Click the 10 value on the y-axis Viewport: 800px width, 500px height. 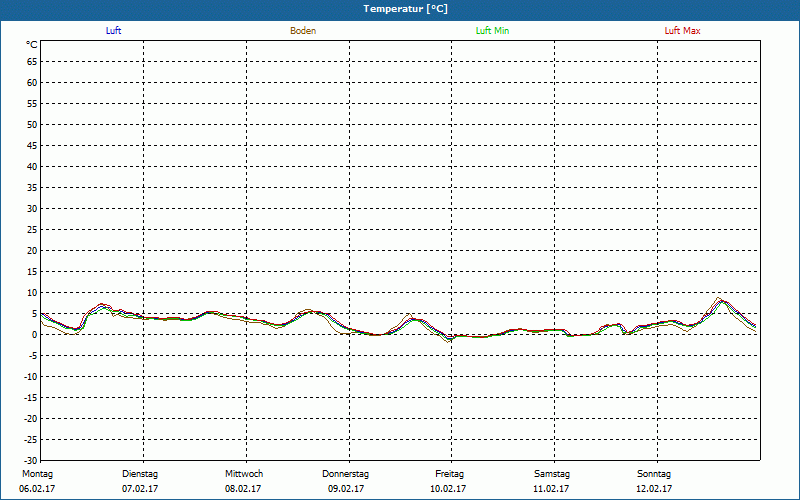tap(32, 293)
